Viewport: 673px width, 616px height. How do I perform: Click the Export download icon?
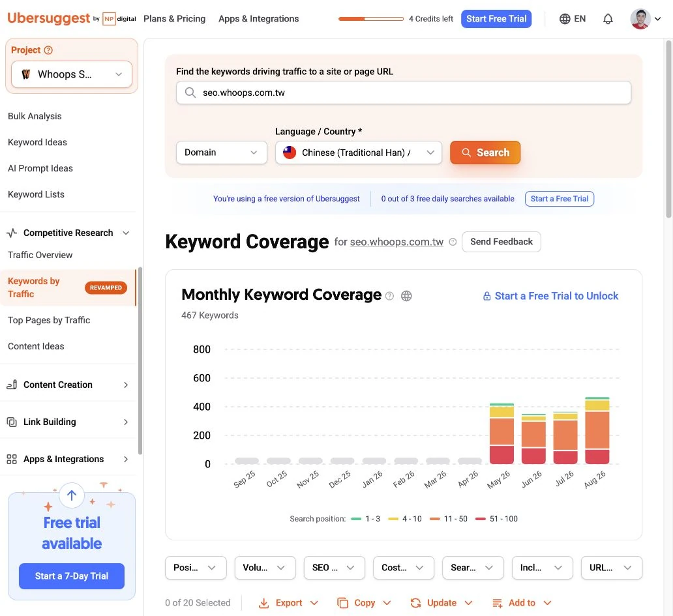click(x=264, y=603)
